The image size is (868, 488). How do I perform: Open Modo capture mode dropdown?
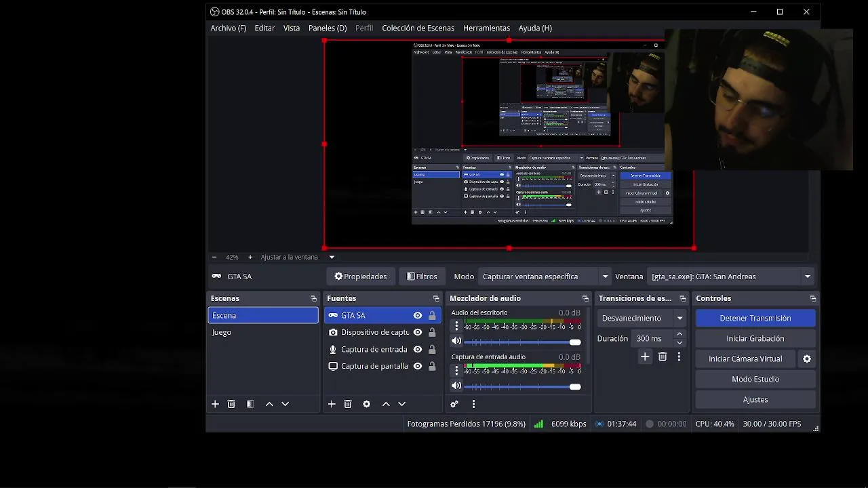coord(545,277)
